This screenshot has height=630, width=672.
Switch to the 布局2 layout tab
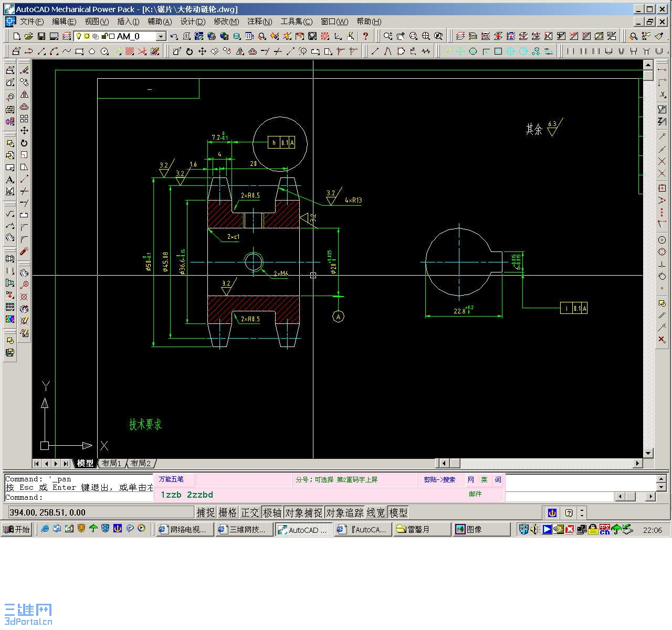click(141, 464)
